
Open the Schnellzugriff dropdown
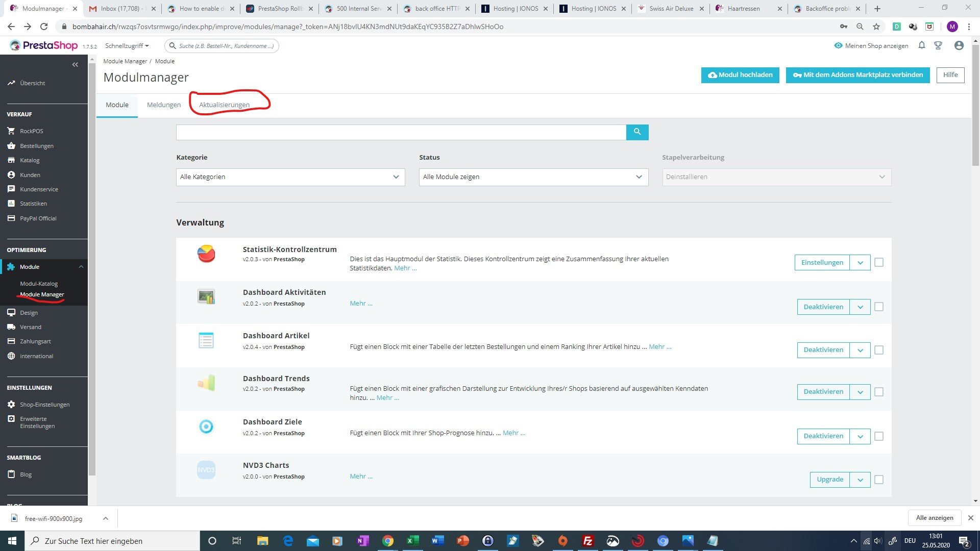pos(127,45)
